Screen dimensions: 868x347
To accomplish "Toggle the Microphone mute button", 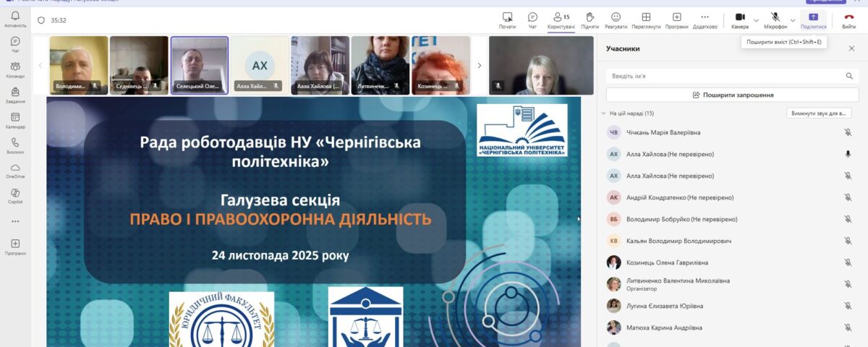I will [x=775, y=17].
